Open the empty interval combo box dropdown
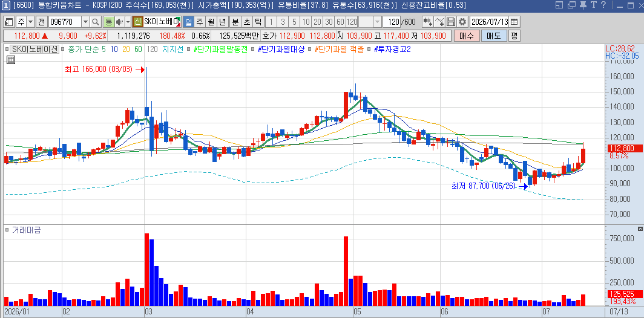Viewport: 644px width, 318px height. (x=377, y=22)
